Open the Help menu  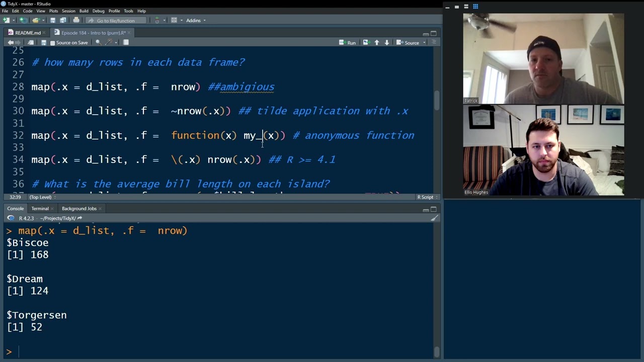(141, 11)
